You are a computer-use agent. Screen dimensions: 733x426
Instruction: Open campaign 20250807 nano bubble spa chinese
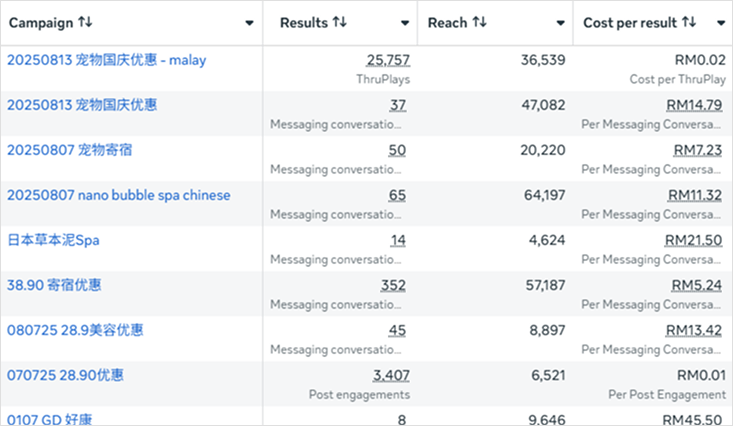[118, 195]
